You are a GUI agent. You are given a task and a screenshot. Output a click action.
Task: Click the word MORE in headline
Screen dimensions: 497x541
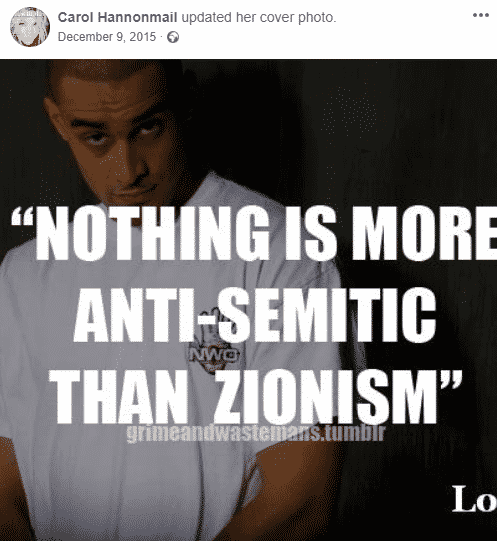point(425,234)
